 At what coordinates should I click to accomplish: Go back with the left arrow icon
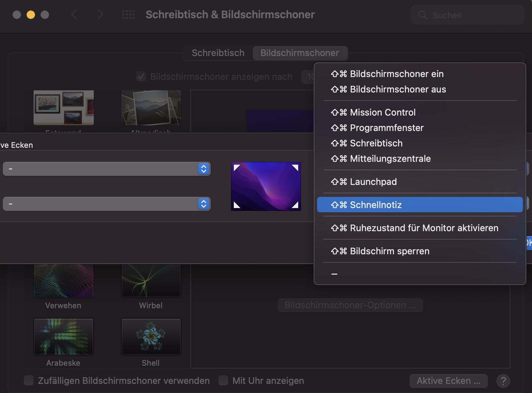pyautogui.click(x=74, y=15)
